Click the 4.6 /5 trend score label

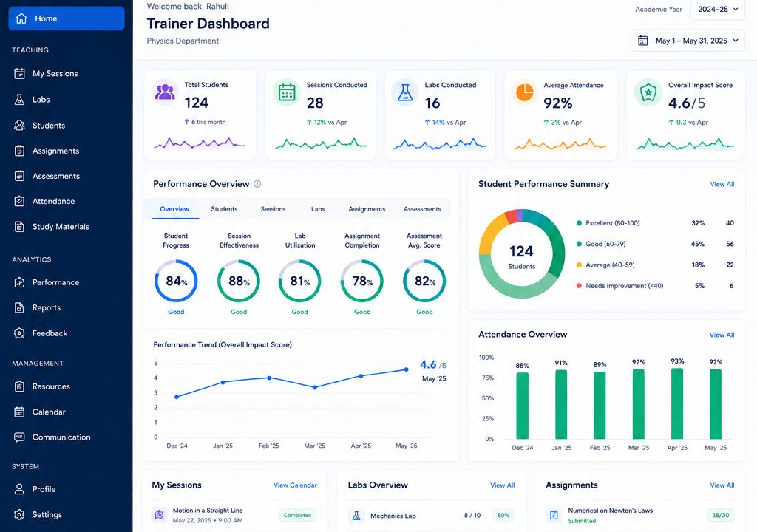pyautogui.click(x=433, y=365)
